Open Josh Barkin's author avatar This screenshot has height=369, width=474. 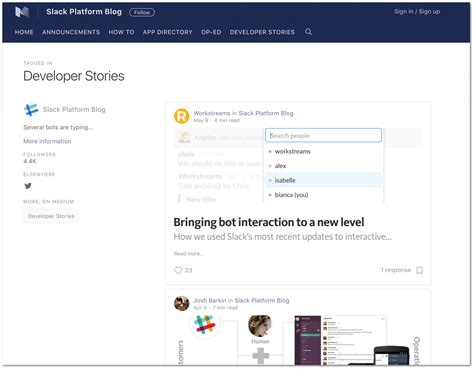pyautogui.click(x=182, y=303)
